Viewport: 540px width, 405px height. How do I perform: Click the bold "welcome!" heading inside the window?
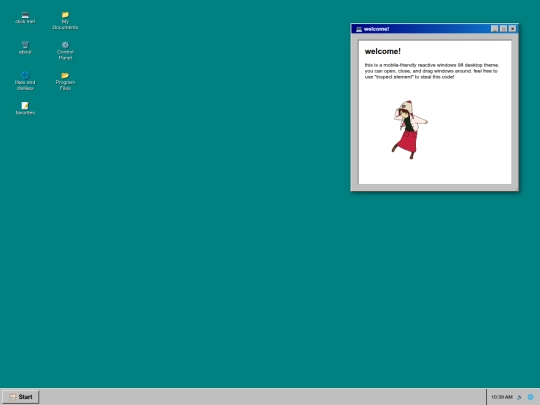pyautogui.click(x=383, y=51)
